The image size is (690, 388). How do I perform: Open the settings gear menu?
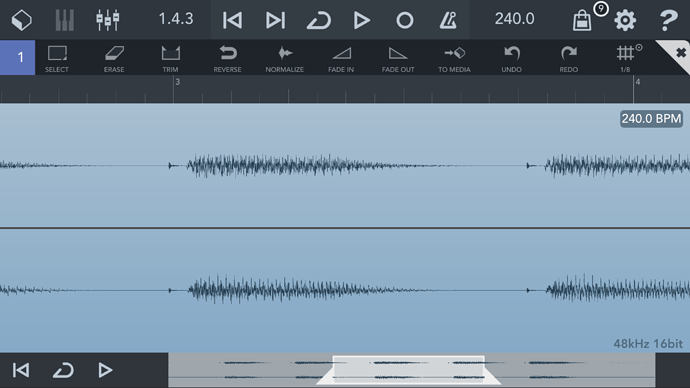click(625, 20)
